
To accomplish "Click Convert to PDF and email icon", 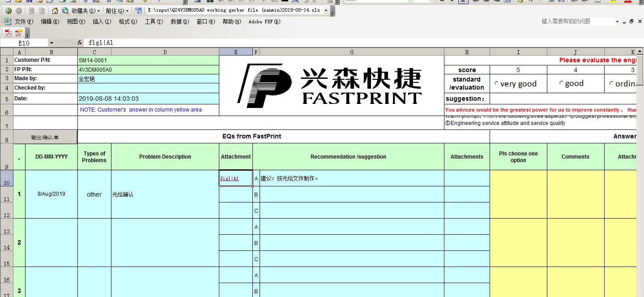I will (19, 32).
